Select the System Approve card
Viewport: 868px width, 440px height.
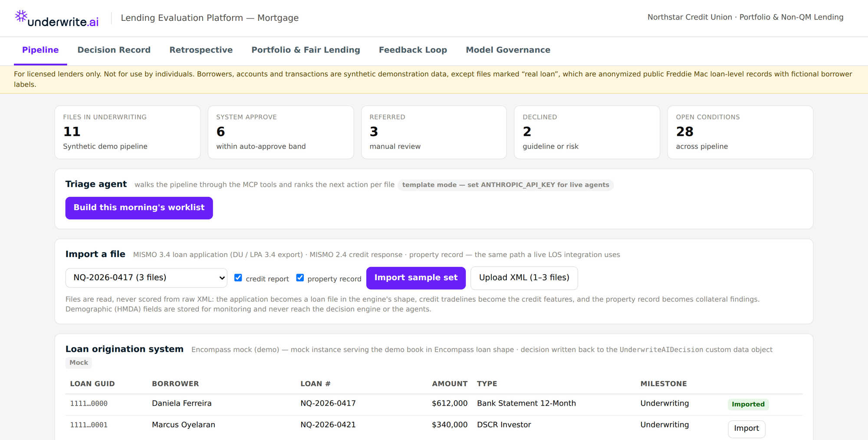click(281, 132)
